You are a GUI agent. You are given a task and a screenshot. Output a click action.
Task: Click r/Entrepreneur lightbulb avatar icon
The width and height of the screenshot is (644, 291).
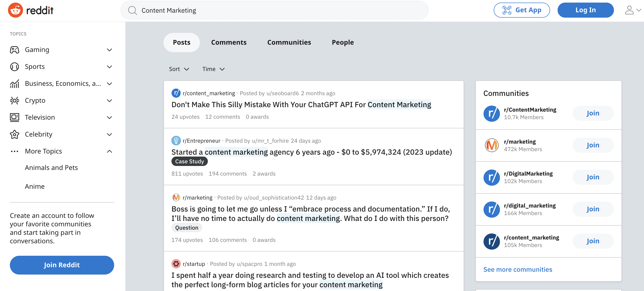(176, 141)
